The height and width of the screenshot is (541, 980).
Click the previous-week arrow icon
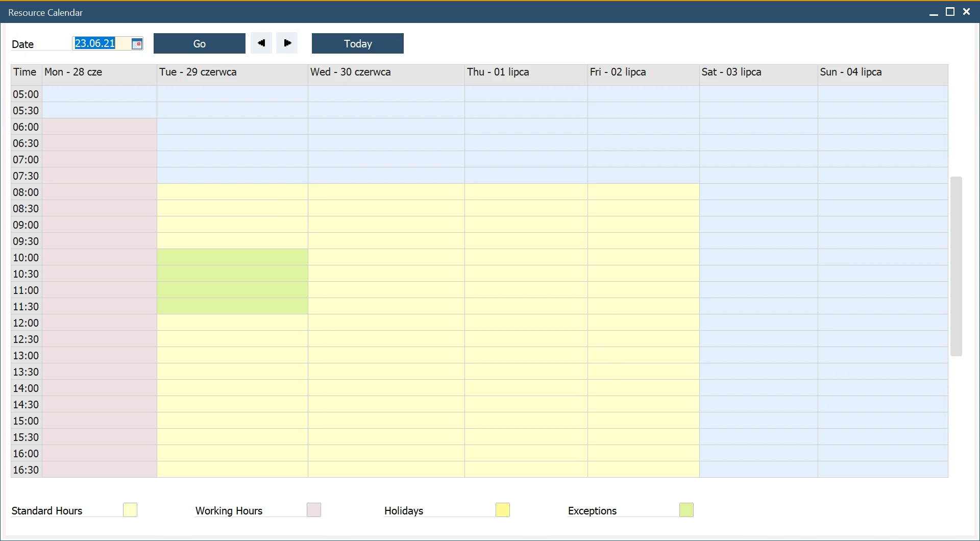[261, 43]
